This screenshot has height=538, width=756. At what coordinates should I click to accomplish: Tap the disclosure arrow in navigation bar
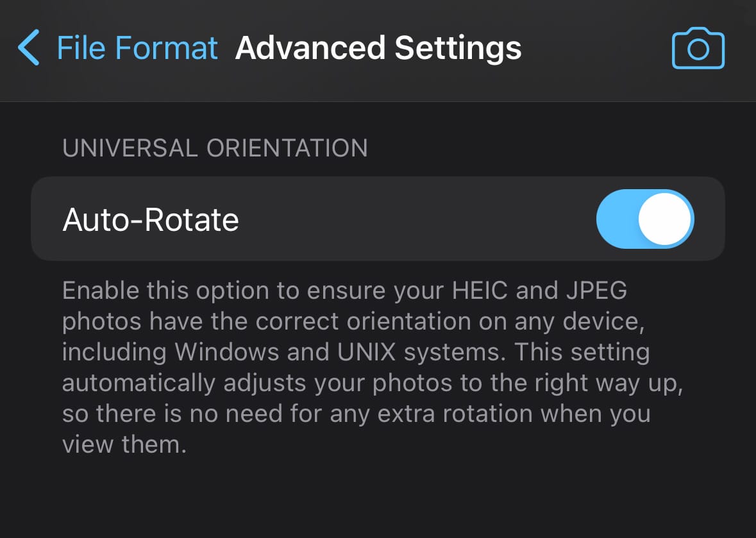[x=28, y=47]
